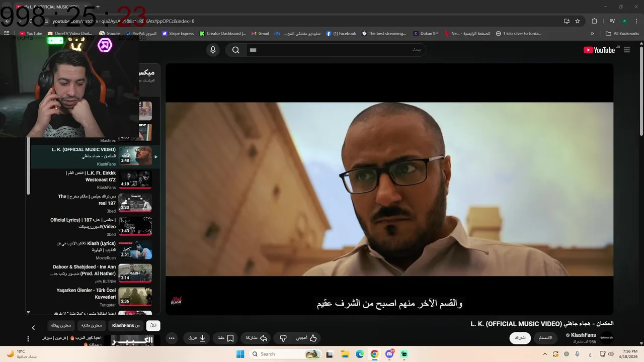Viewport: 644px width, 362px height.
Task: Open the All Bookmarks folder
Action: [622, 34]
